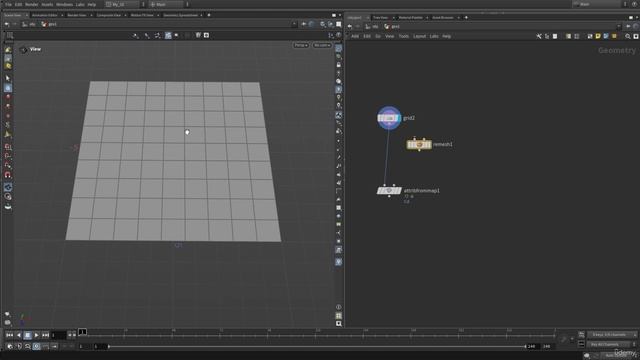Add a new pane tab beside Geometry Spreadsheet
This screenshot has width=640, height=360.
coord(209,15)
